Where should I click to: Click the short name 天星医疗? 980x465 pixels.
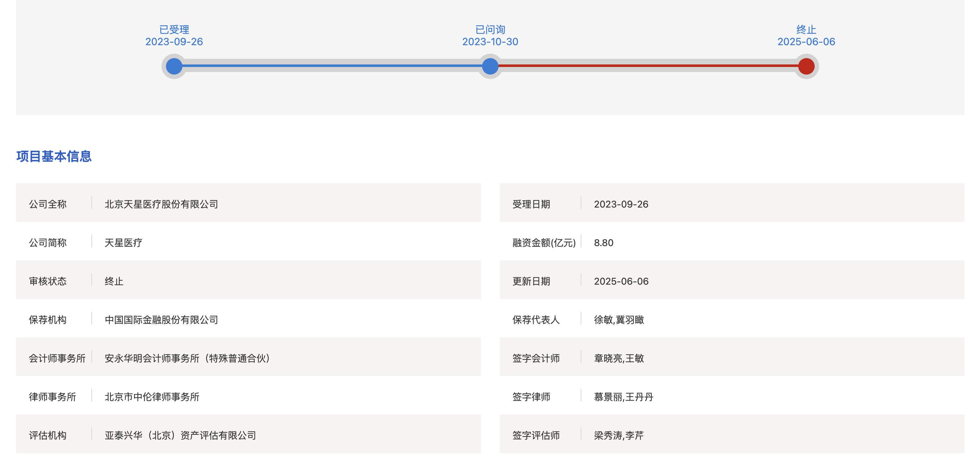[x=123, y=243]
